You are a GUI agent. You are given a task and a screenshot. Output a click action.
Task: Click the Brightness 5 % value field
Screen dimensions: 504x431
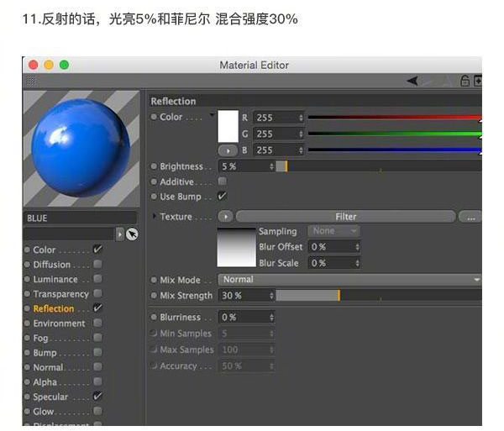(x=246, y=166)
